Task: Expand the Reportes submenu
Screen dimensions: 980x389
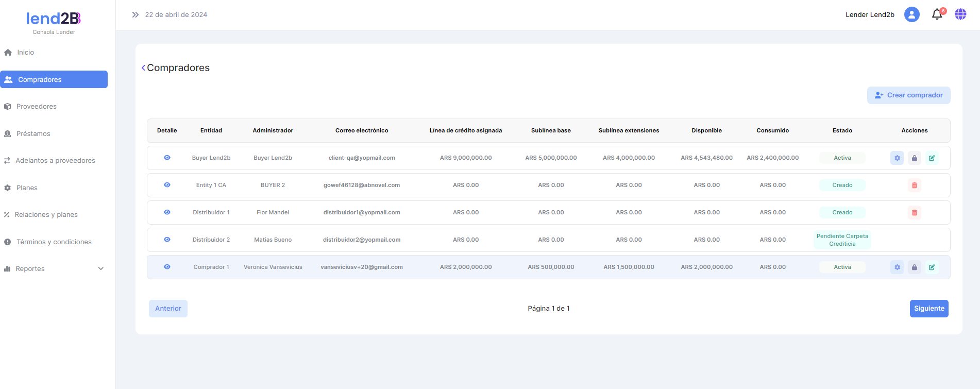Action: click(101, 269)
